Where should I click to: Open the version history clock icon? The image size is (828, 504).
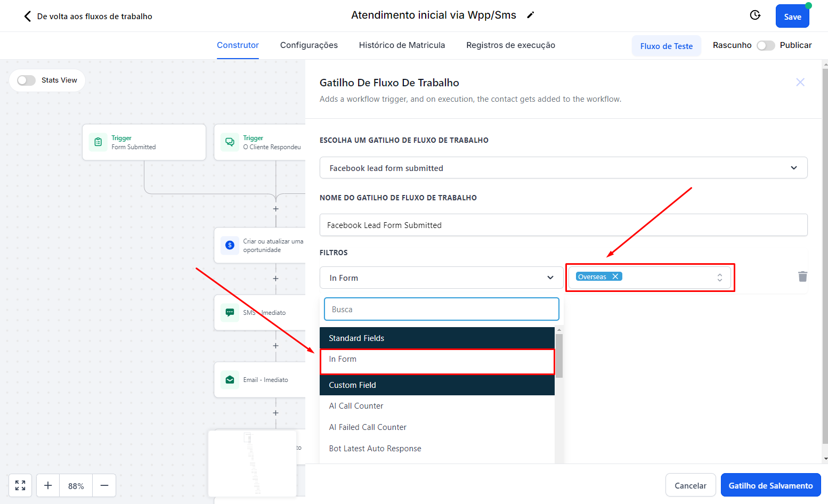755,15
